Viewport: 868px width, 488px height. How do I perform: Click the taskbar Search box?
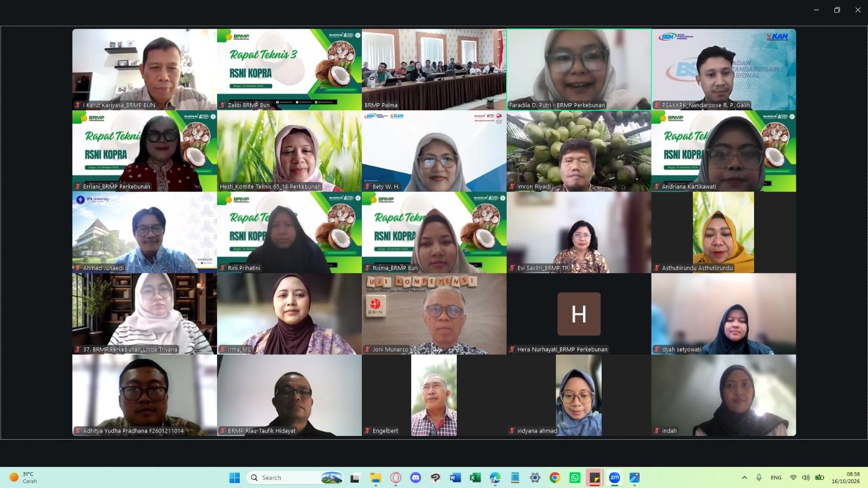(x=295, y=478)
